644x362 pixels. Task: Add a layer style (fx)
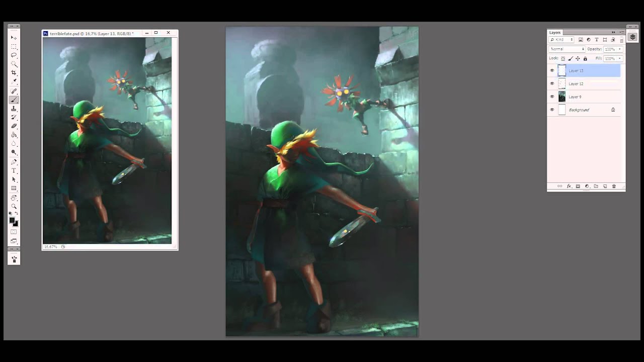click(x=569, y=186)
